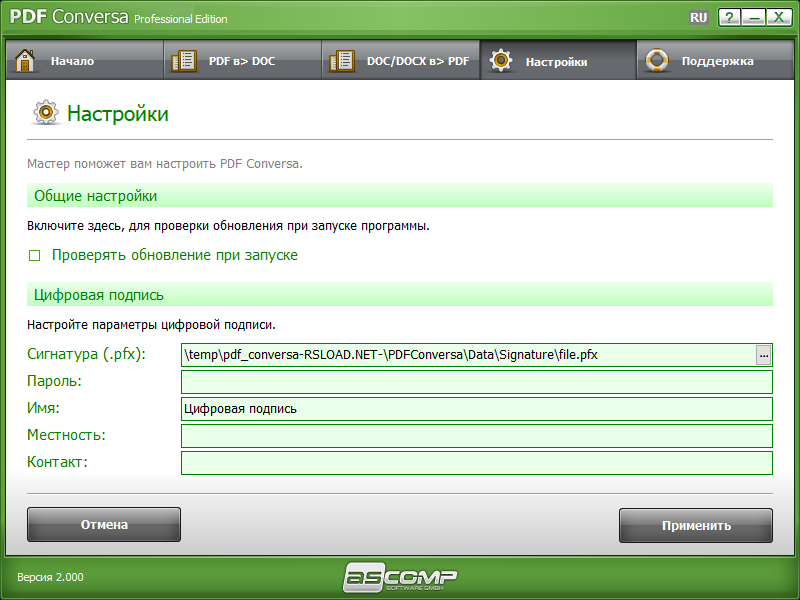This screenshot has height=600, width=800.
Task: Open help using the question mark button
Action: click(x=729, y=17)
